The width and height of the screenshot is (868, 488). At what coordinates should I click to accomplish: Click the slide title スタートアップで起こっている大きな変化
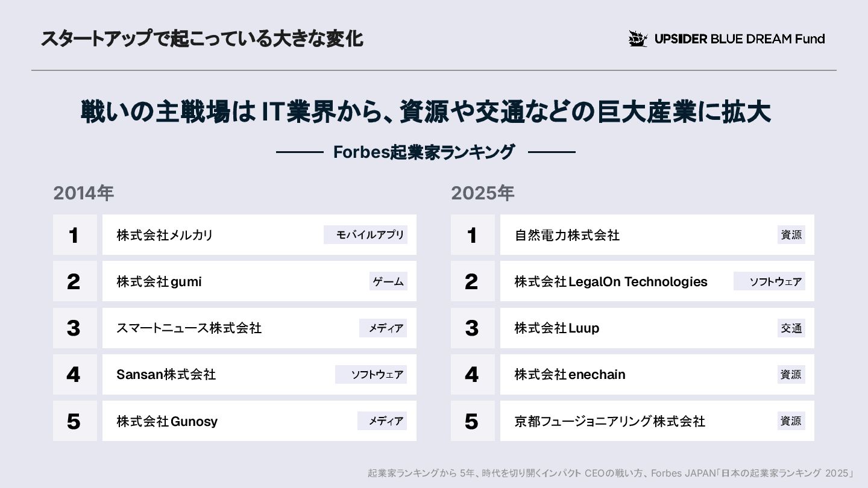pos(202,39)
